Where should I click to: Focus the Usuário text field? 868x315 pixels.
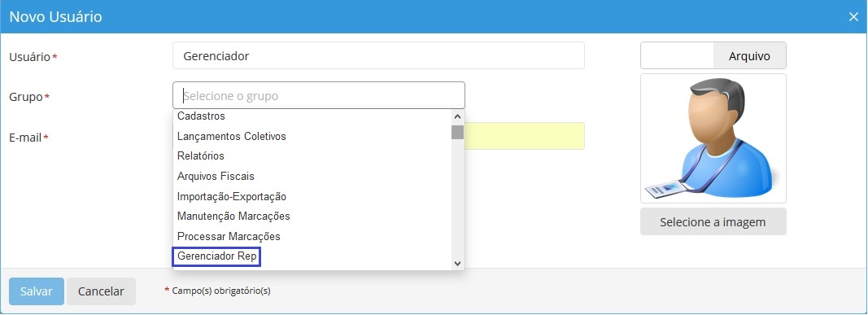pyautogui.click(x=378, y=56)
